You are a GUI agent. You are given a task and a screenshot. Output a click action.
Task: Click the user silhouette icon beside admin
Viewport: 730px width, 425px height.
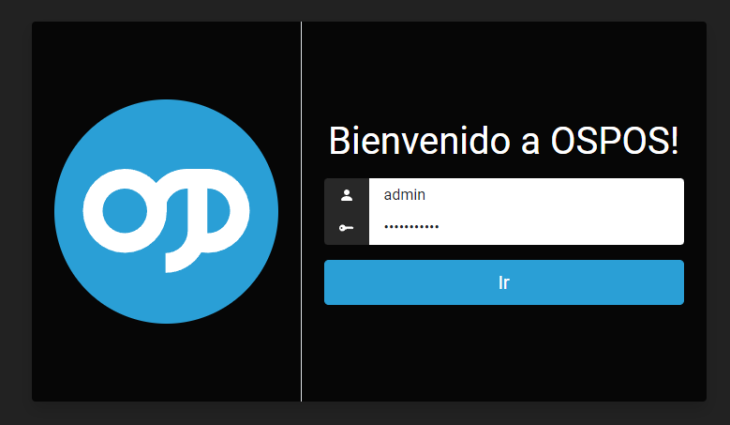[346, 195]
